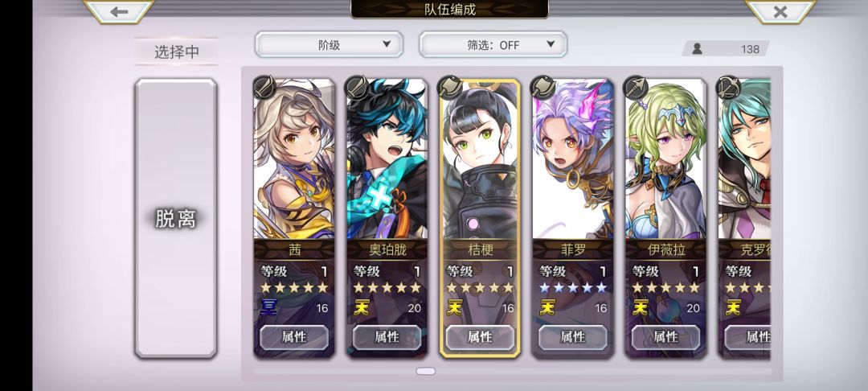
Task: Close the team formation screen with X
Action: coord(780,11)
